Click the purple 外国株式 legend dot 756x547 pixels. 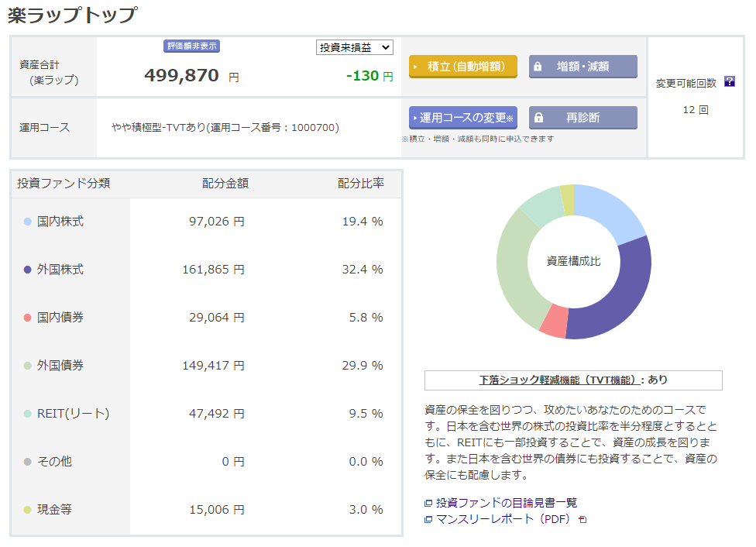pyautogui.click(x=28, y=270)
